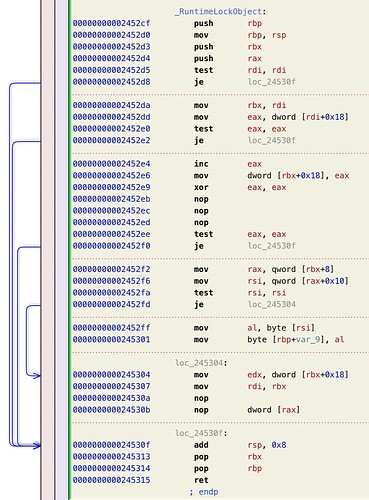Select the inc eax instruction
Screen dimensions: 369x500
(228, 164)
